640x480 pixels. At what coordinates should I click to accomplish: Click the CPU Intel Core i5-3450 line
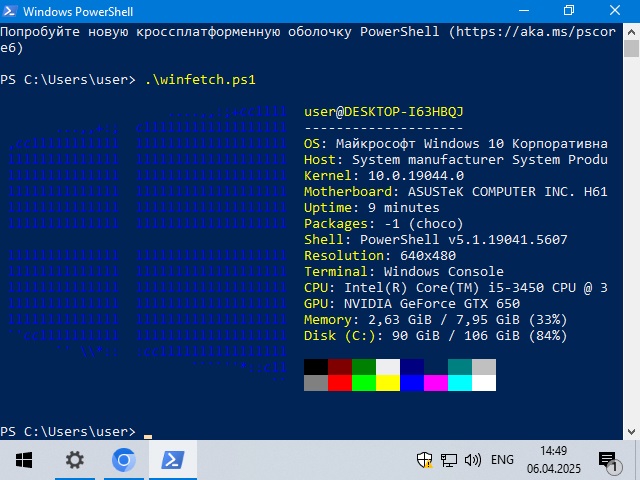[x=456, y=288]
